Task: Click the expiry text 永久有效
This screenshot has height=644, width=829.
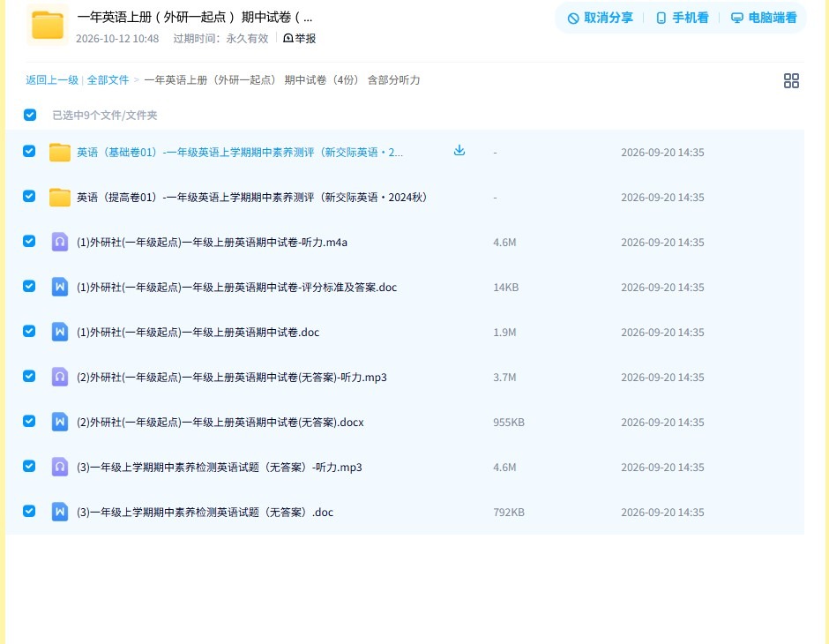Action: pos(247,39)
